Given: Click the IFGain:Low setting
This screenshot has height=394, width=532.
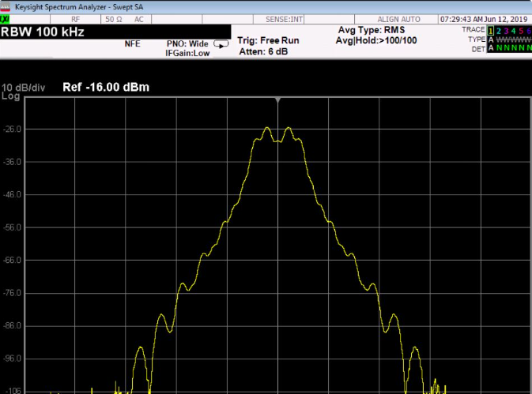Looking at the screenshot, I should click(x=187, y=53).
